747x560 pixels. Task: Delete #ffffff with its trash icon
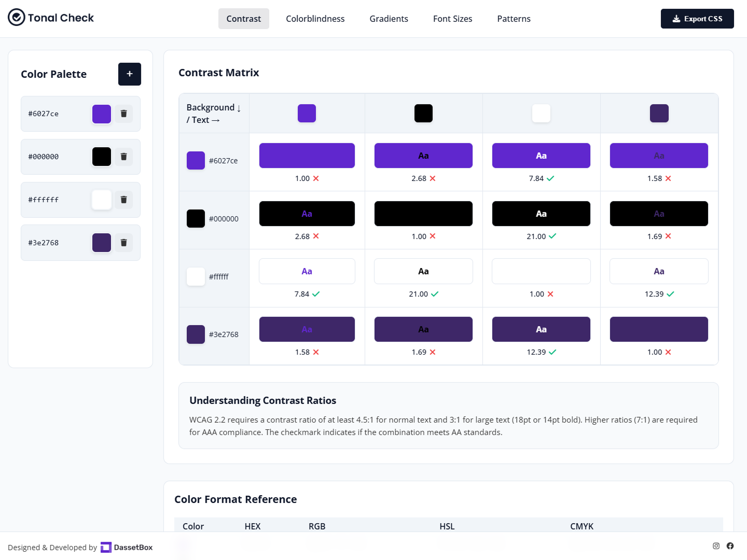pyautogui.click(x=124, y=200)
